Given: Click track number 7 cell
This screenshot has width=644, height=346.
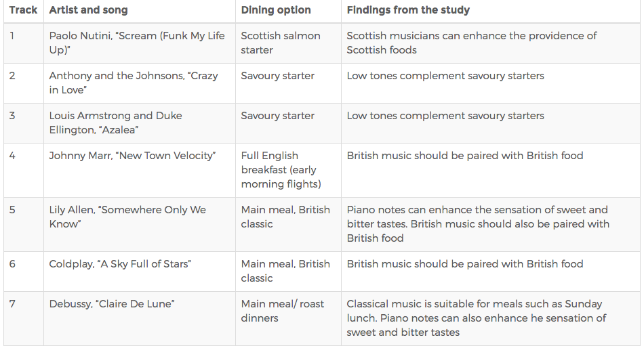Looking at the screenshot, I should 12,304.
